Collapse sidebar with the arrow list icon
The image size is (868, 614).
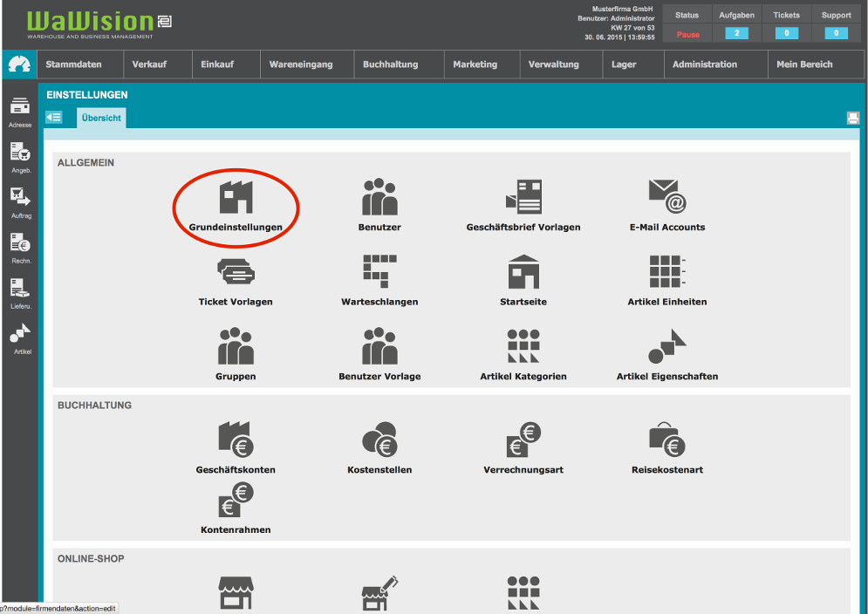[x=54, y=118]
